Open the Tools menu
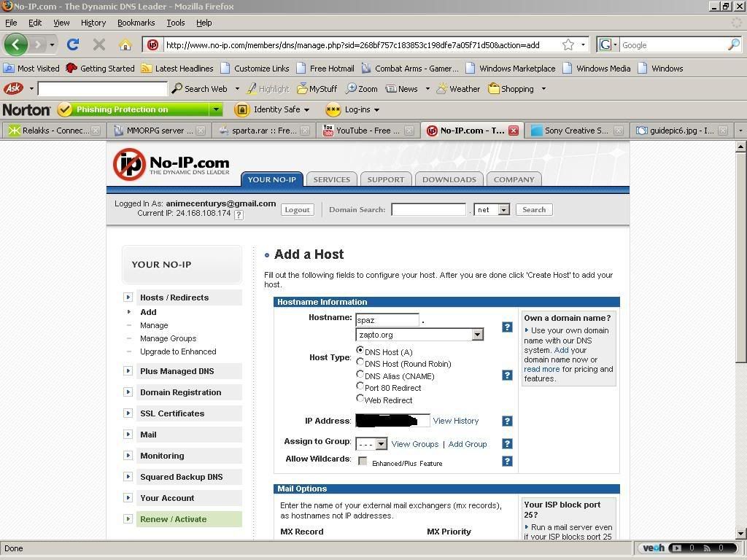The height and width of the screenshot is (560, 747). click(x=175, y=23)
